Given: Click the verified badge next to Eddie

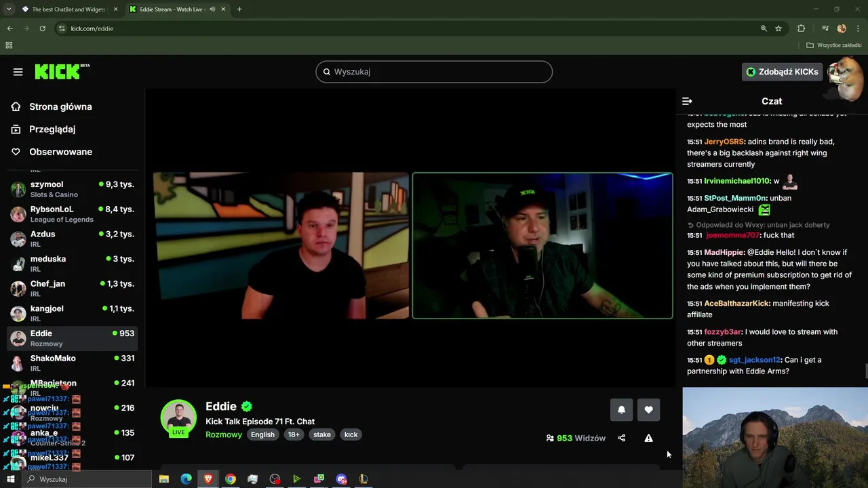Looking at the screenshot, I should [x=247, y=407].
